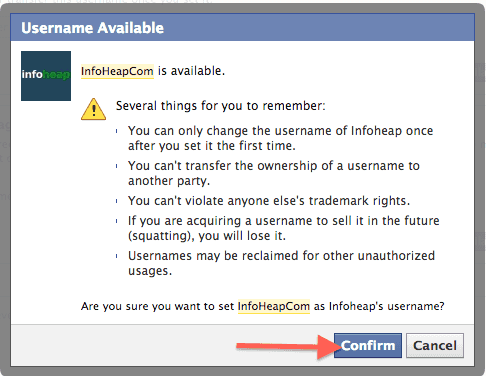The image size is (486, 376).
Task: Click the bullet about reclaimed usernames
Action: (x=281, y=263)
